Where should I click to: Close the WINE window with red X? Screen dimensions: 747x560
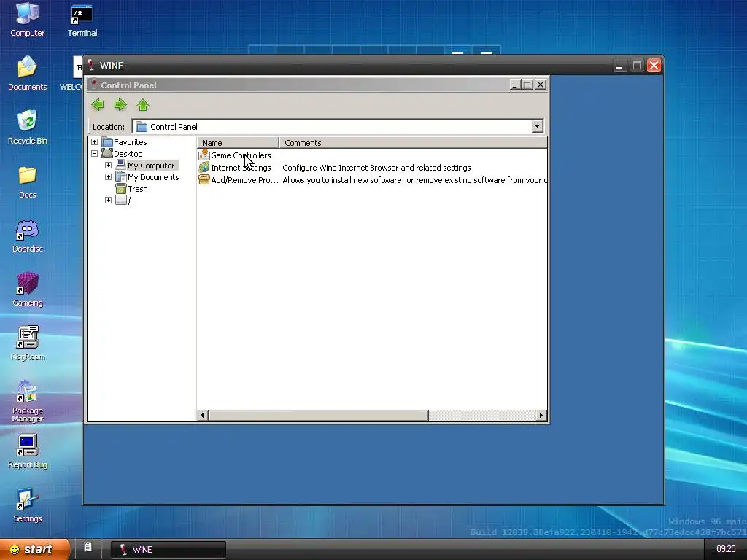(x=654, y=65)
